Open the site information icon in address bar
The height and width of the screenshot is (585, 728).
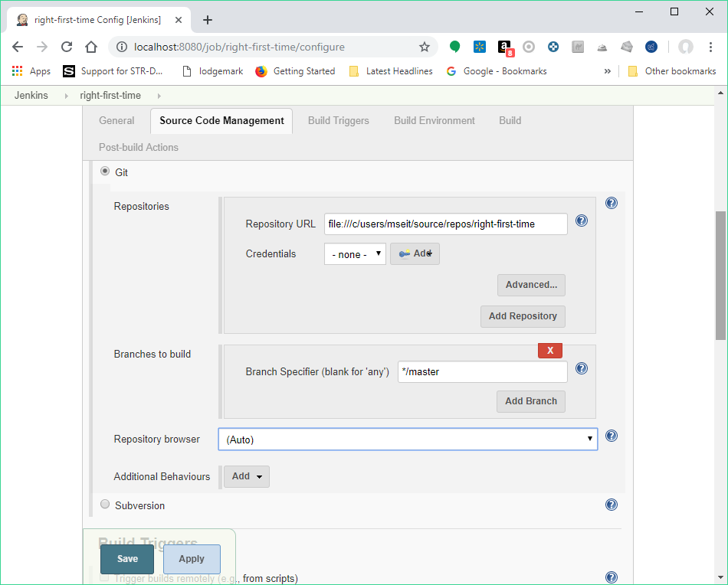tap(122, 47)
